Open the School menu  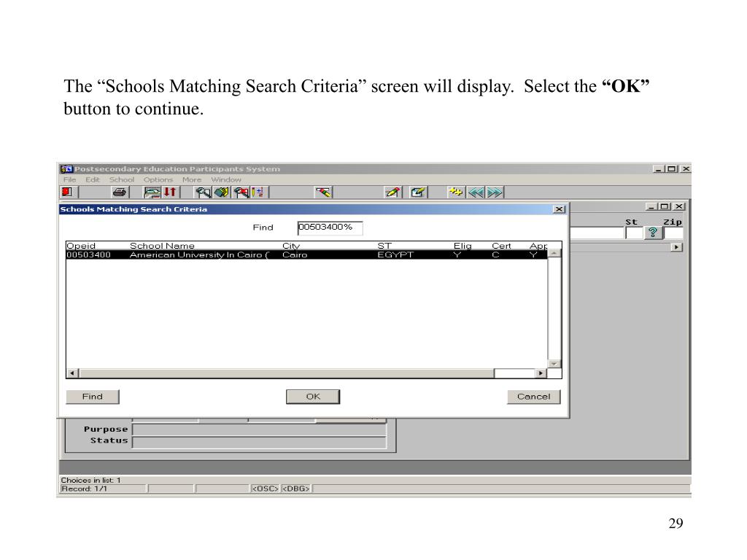122,179
